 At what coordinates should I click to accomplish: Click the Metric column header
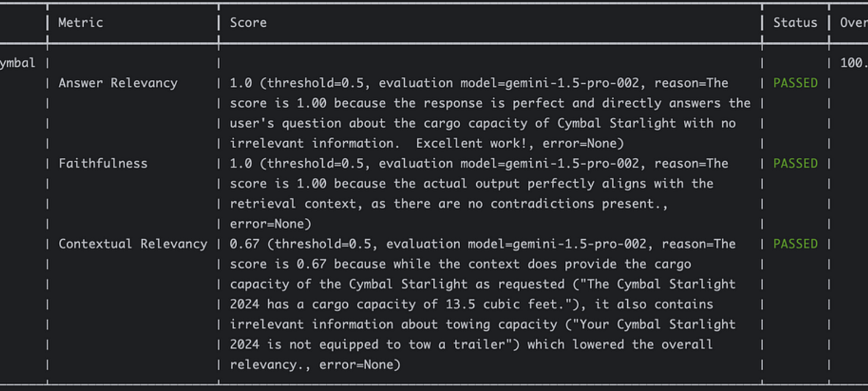pos(80,23)
